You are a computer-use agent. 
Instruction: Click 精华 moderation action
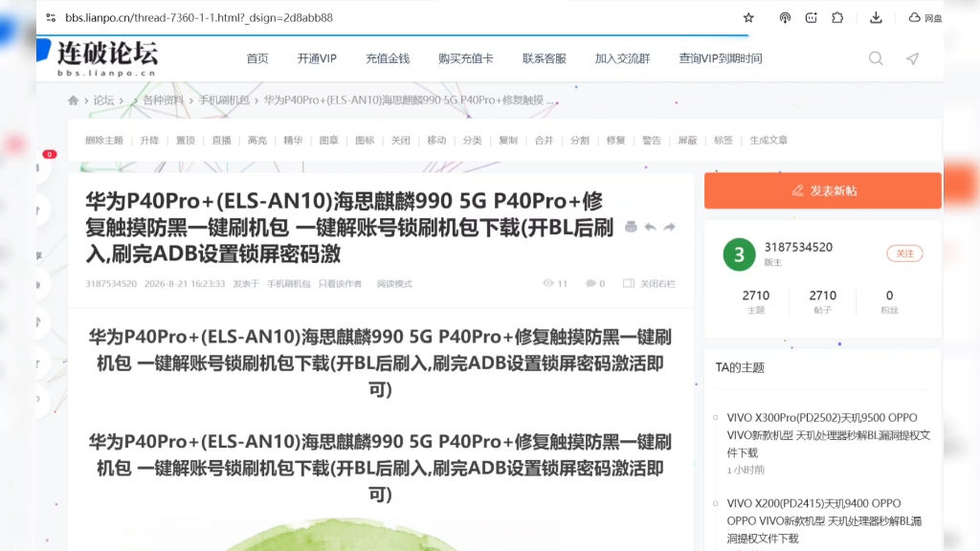pos(293,141)
